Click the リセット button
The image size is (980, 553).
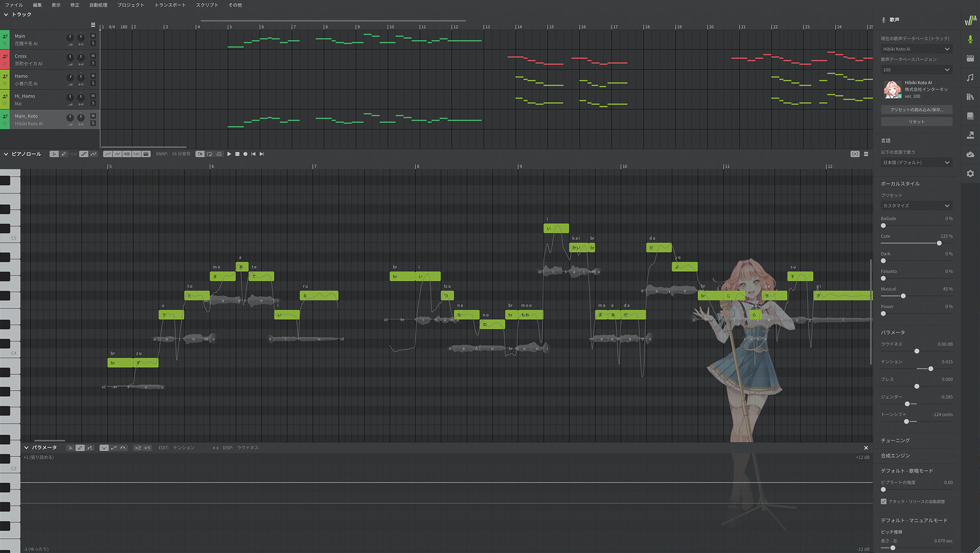click(916, 122)
